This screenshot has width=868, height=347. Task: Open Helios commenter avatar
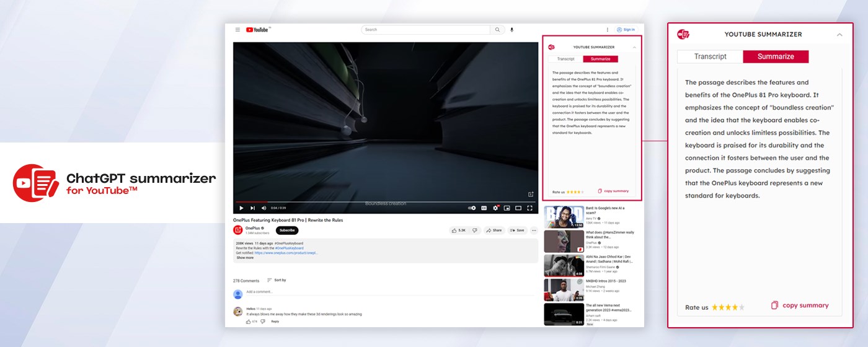coord(238,312)
